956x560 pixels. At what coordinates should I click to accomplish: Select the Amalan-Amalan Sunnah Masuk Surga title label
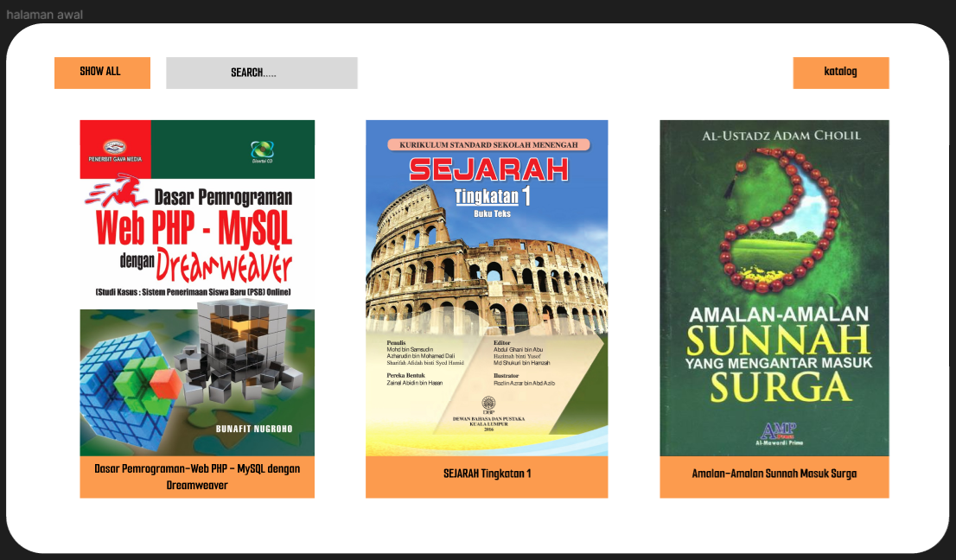pos(774,477)
